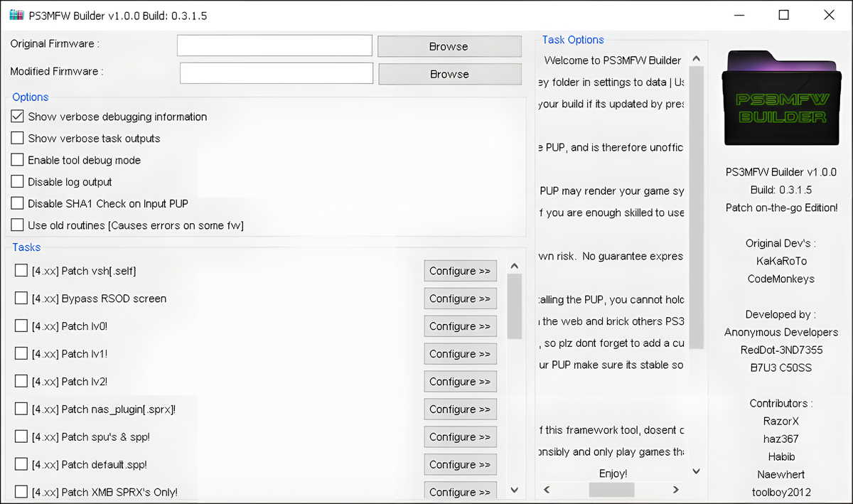Click the Tasks list vertical scrollbar thumb
The height and width of the screenshot is (504, 853).
[x=515, y=306]
